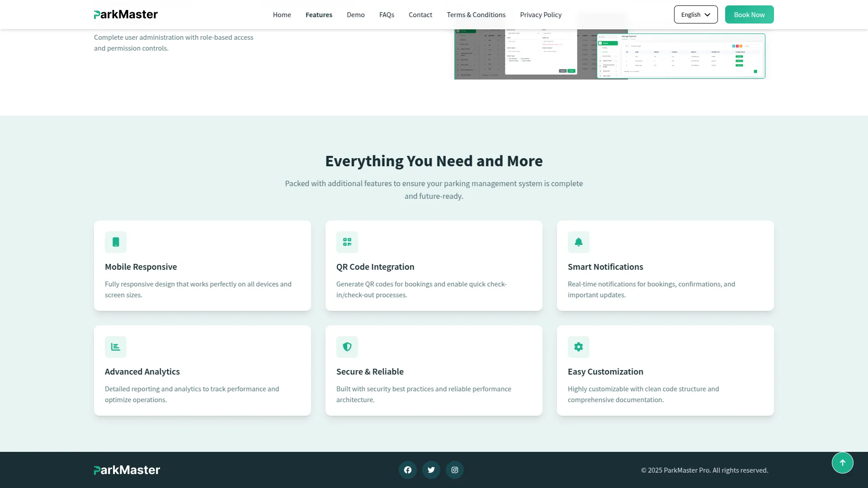Click the Mobile Responsive phone icon
868x488 pixels.
pyautogui.click(x=116, y=242)
